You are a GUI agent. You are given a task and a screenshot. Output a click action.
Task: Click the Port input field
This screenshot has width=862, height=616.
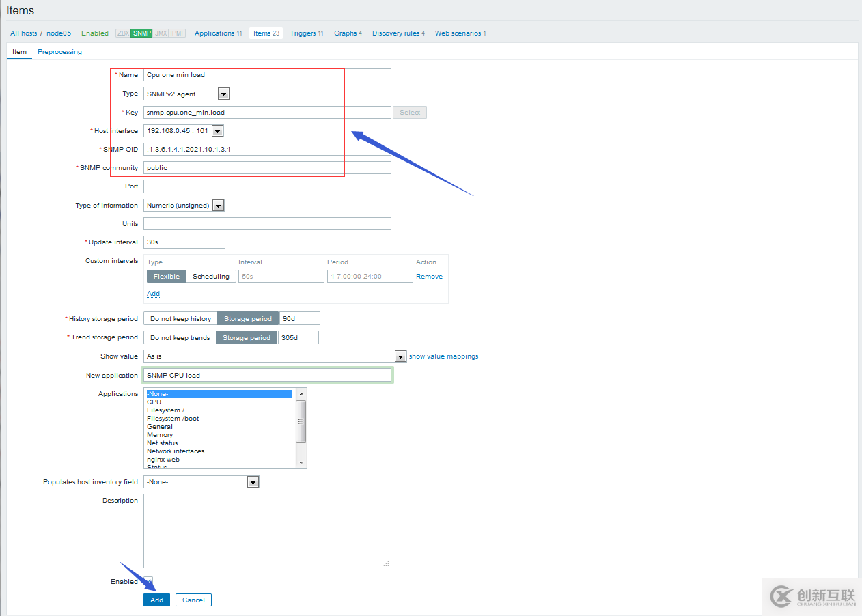[x=184, y=186]
